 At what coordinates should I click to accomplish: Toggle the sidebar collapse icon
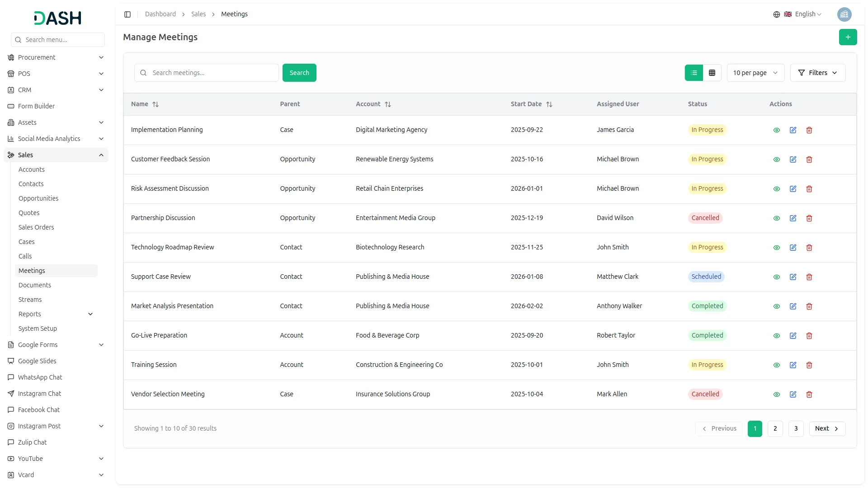pyautogui.click(x=127, y=14)
